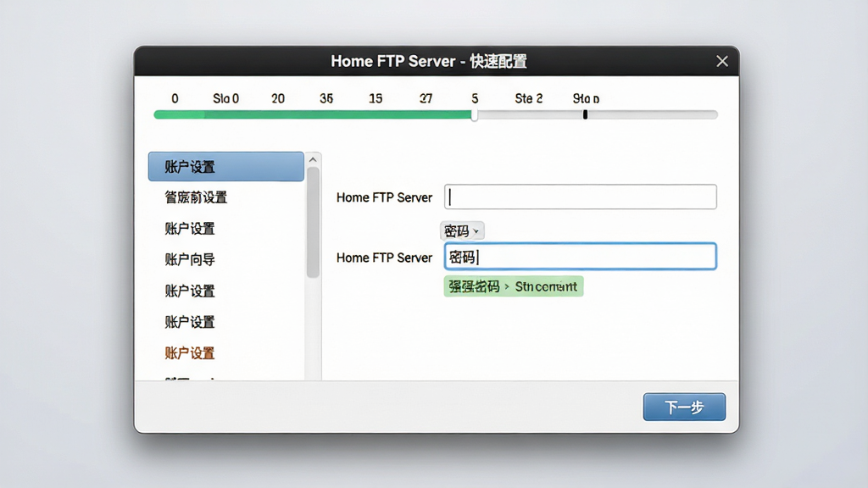Viewport: 868px width, 488px height.
Task: Open the 账户向导 sidebar entry
Action: pyautogui.click(x=190, y=259)
